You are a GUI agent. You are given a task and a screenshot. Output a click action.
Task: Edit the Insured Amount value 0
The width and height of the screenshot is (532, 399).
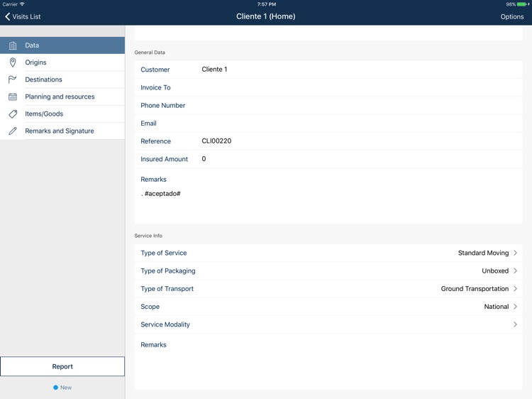(204, 159)
